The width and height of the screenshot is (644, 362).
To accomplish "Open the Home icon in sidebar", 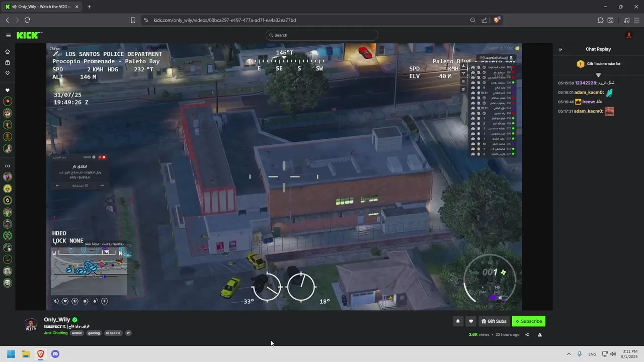I will (8, 52).
